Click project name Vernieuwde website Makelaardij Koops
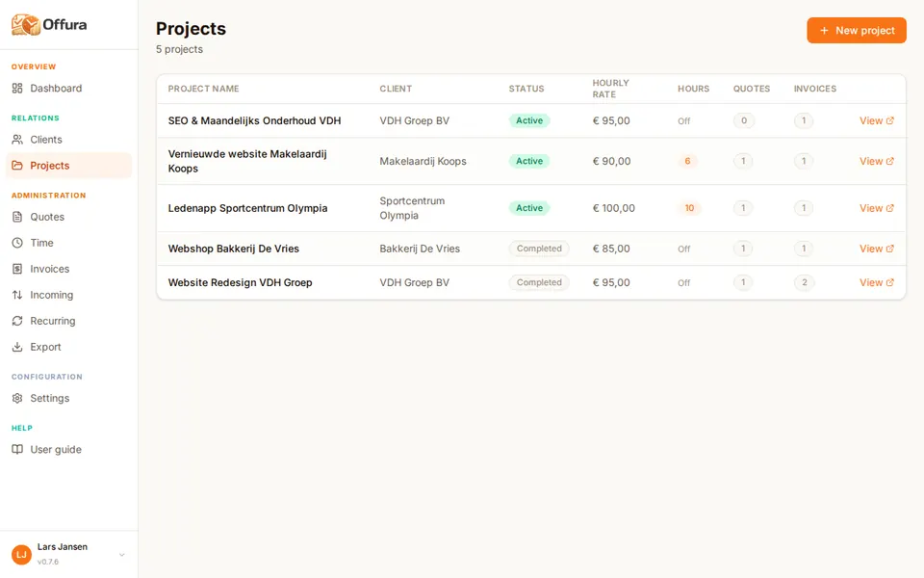Image resolution: width=924 pixels, height=578 pixels. click(x=247, y=161)
